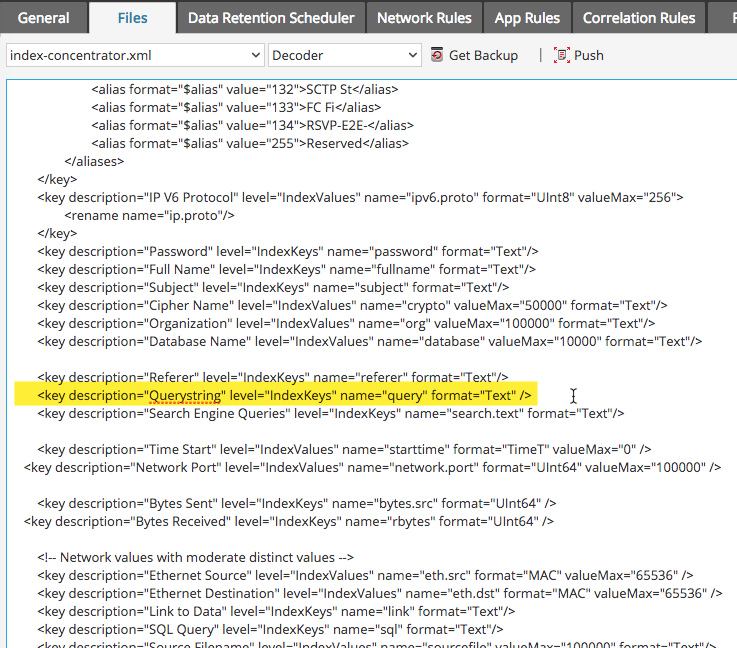Viewport: 737px width, 648px height.
Task: Click the Ethernet Source key line
Action: pyautogui.click(x=365, y=575)
